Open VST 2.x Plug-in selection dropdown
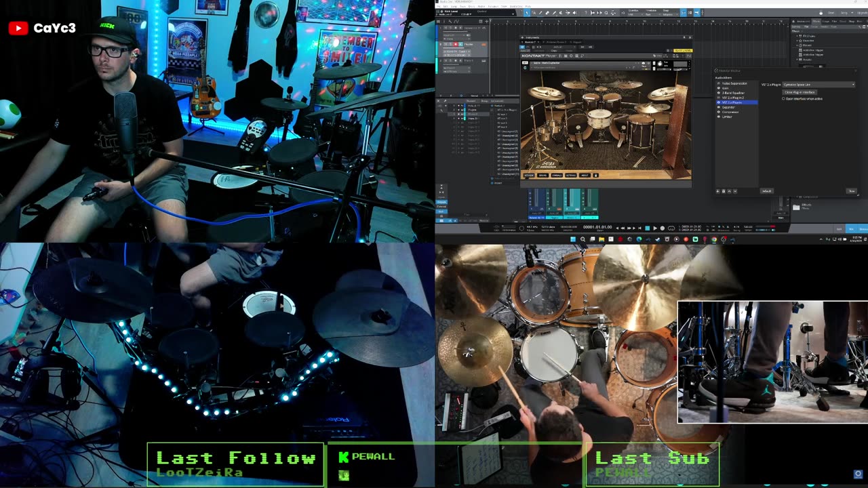The height and width of the screenshot is (488, 868). click(818, 85)
